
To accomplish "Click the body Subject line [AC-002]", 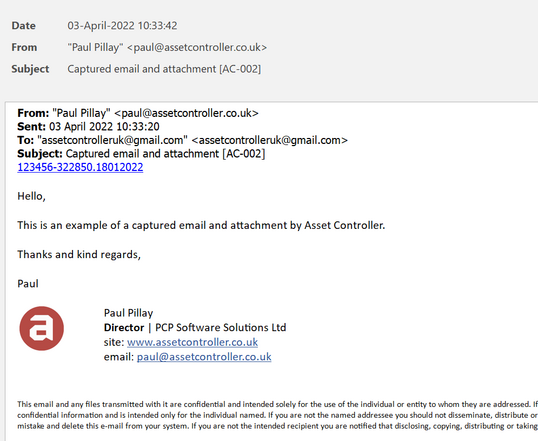I will tap(141, 154).
